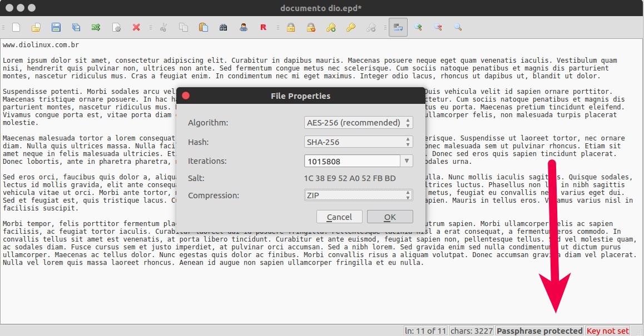Viewport: 644px width, 336px height.
Task: Click the red R passphrase generator icon
Action: (x=263, y=27)
